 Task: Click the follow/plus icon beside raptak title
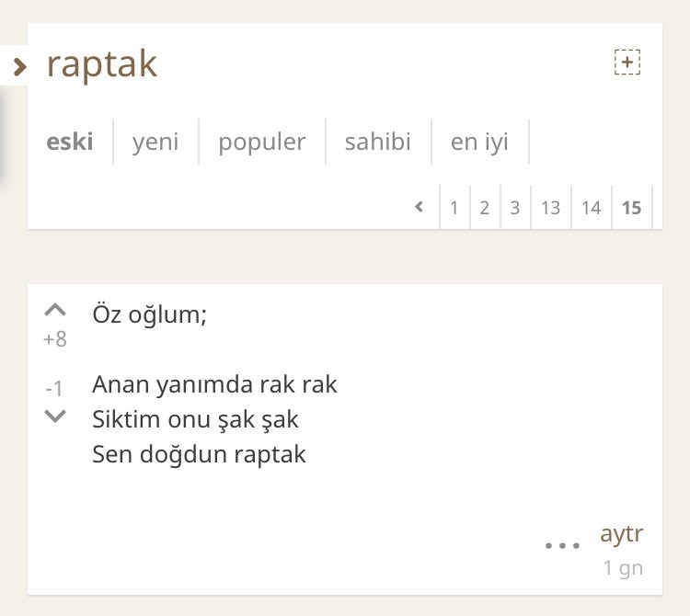click(x=627, y=63)
